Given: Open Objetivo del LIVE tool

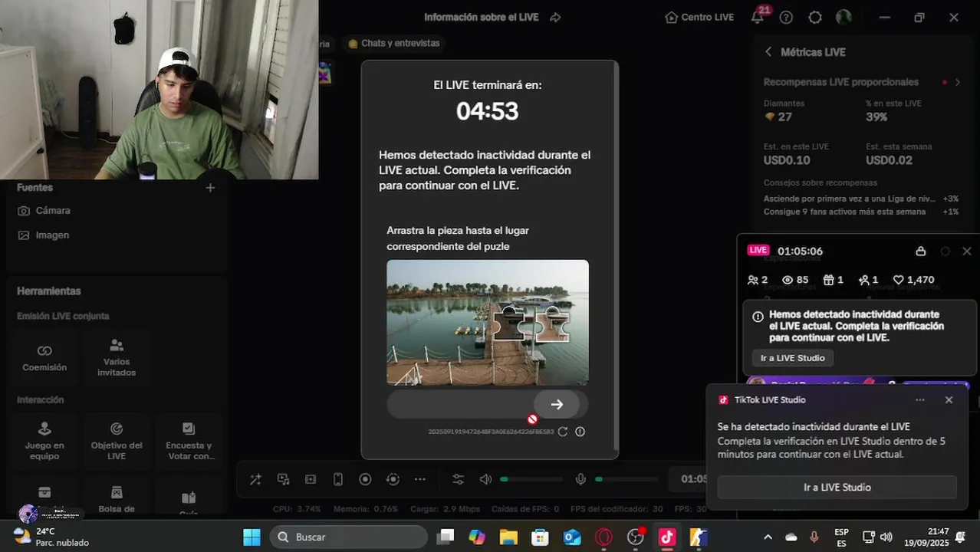Looking at the screenshot, I should click(117, 441).
